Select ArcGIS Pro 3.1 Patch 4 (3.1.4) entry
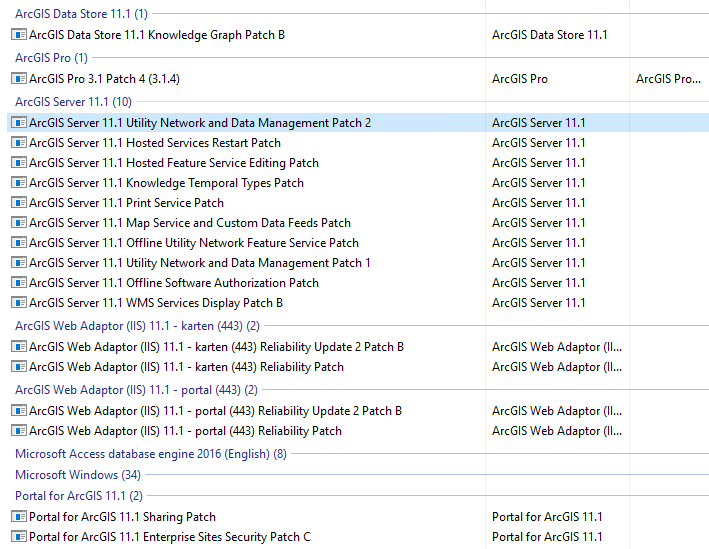709x549 pixels. pos(104,79)
